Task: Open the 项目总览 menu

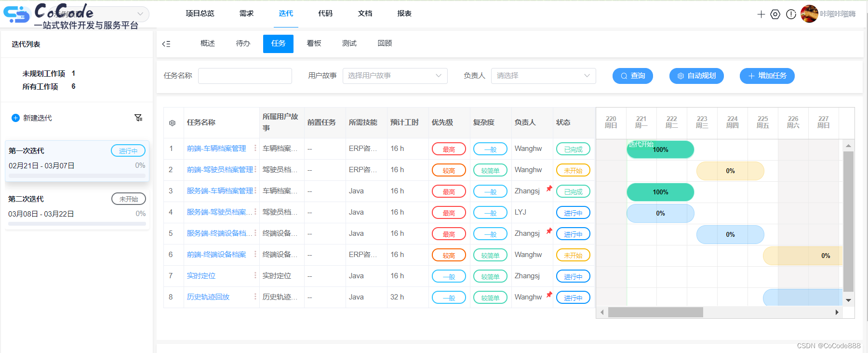Action: coord(200,14)
